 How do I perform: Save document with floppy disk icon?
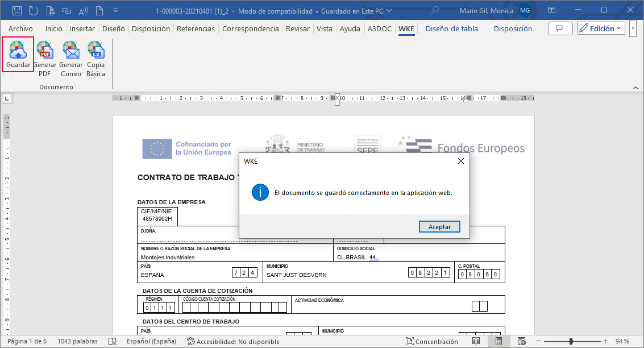17,11
